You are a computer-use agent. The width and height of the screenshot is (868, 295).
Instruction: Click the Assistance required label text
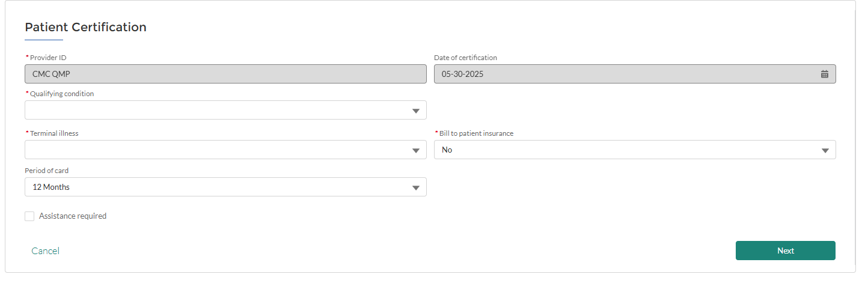(73, 216)
